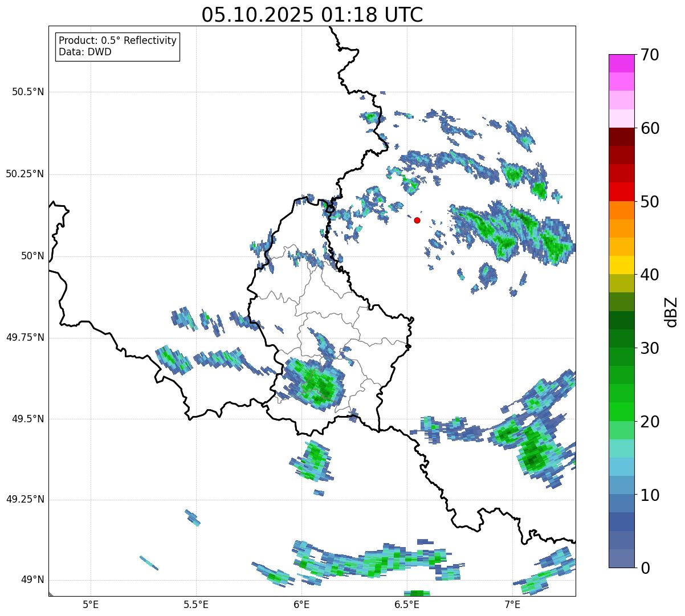685x616 pixels.
Task: Click the longitude label 7°E
Action: point(513,604)
